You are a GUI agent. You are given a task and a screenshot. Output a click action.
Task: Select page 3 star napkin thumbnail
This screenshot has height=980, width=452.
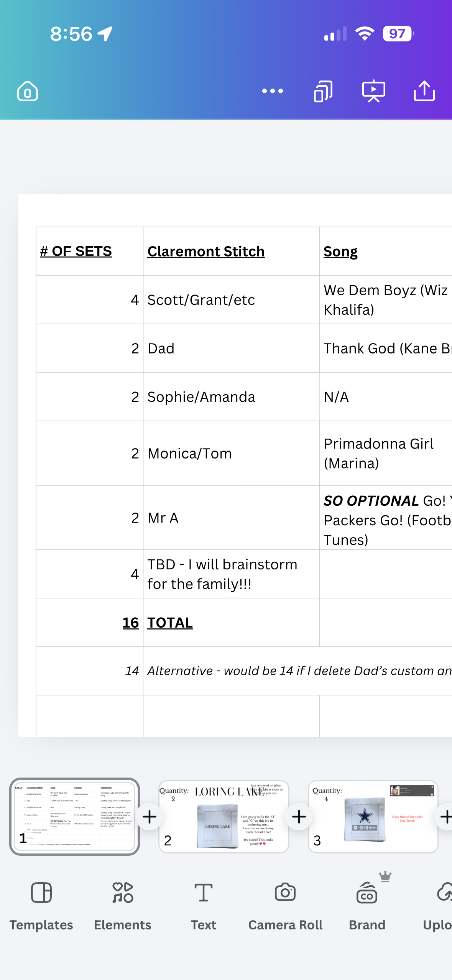(x=373, y=816)
